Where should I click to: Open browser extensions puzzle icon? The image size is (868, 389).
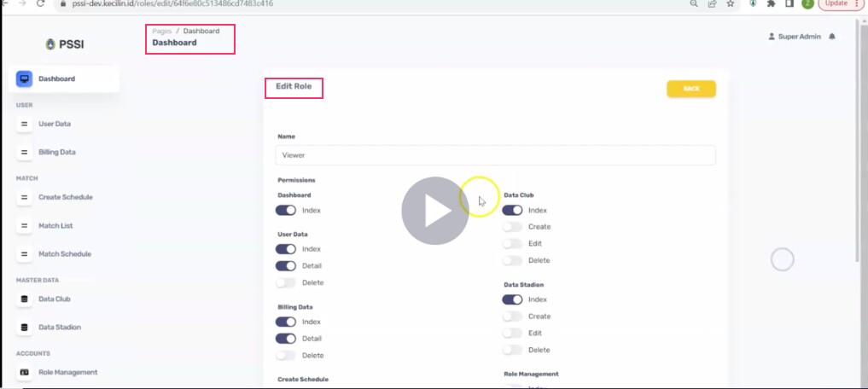coord(771,3)
